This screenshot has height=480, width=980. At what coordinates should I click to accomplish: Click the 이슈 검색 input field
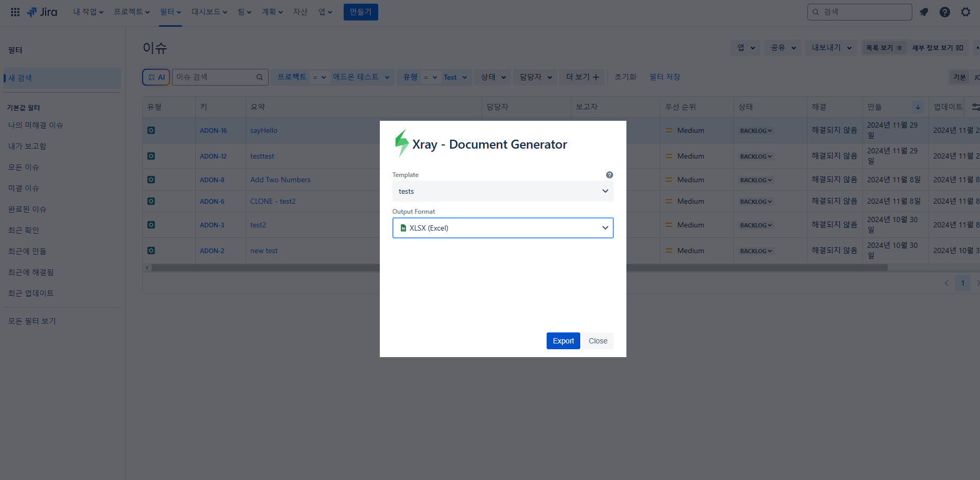220,77
